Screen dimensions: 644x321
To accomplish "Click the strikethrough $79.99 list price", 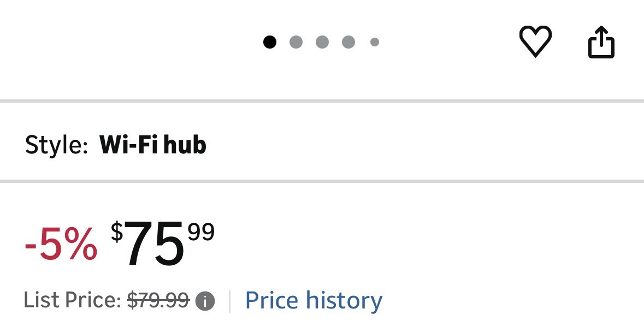I will (x=158, y=300).
